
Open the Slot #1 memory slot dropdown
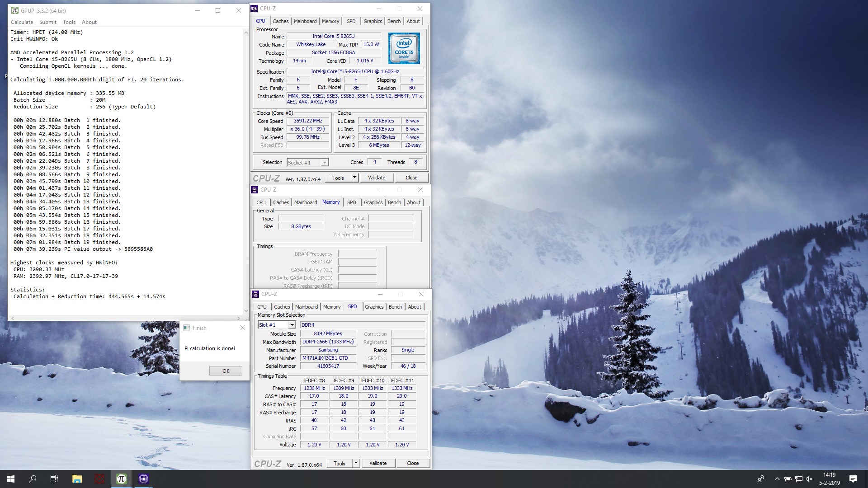pyautogui.click(x=277, y=325)
